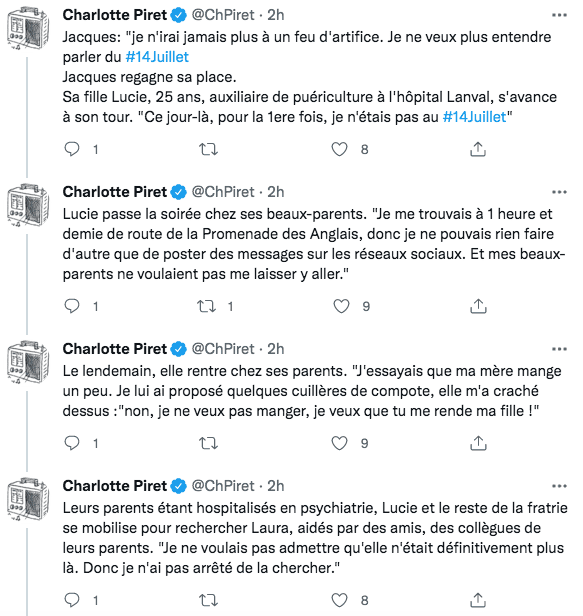583x616 pixels.
Task: Share the first tweet about Lucie at Lanval
Action: (478, 149)
